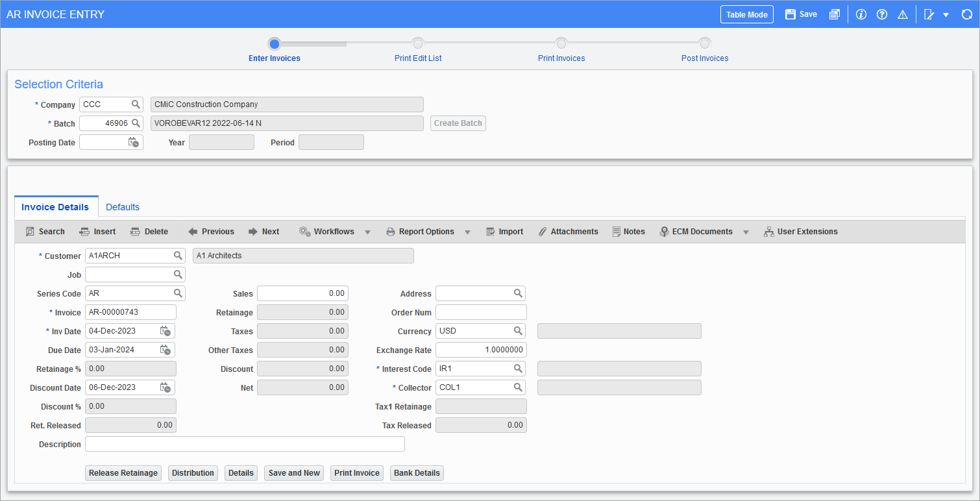This screenshot has width=980, height=501.
Task: Open the edit mode dropdown in the header
Action: (x=945, y=14)
